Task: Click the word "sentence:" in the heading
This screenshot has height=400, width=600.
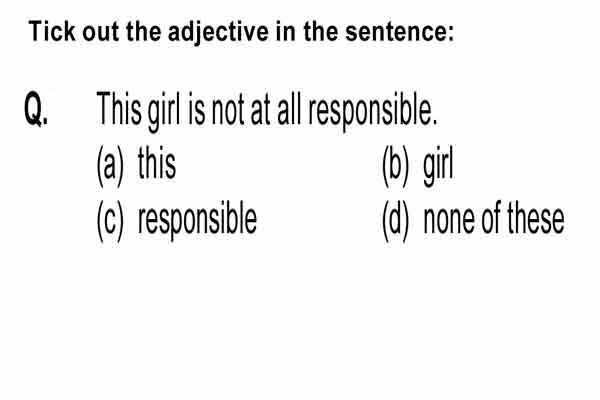Action: (x=399, y=31)
